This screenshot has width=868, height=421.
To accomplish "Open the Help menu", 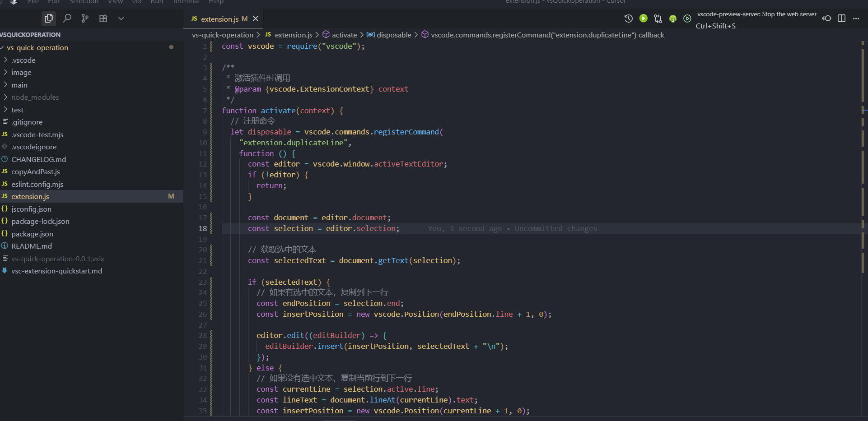I will pos(216,1).
